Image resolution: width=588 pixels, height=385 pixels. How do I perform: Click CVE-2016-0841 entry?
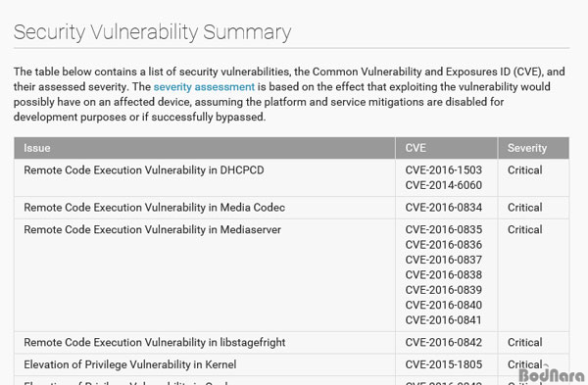443,320
